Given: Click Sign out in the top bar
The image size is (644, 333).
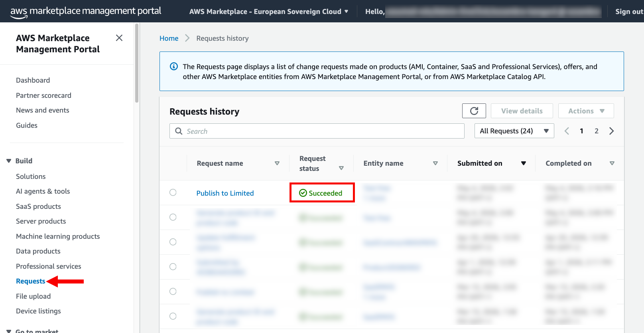Looking at the screenshot, I should (629, 12).
